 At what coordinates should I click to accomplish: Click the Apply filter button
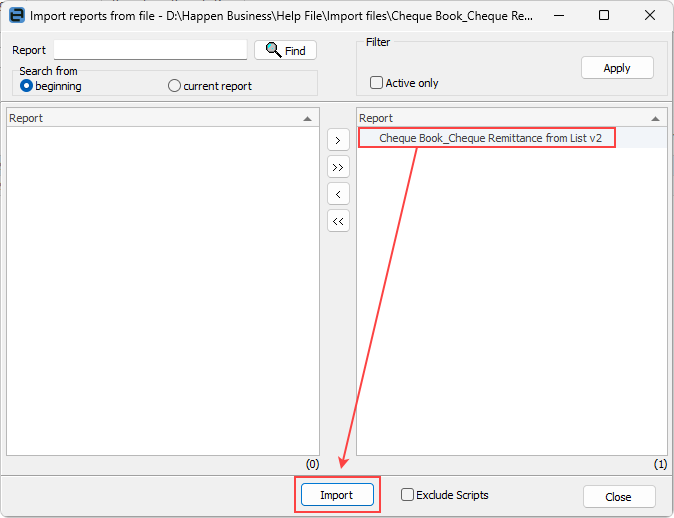pos(617,68)
